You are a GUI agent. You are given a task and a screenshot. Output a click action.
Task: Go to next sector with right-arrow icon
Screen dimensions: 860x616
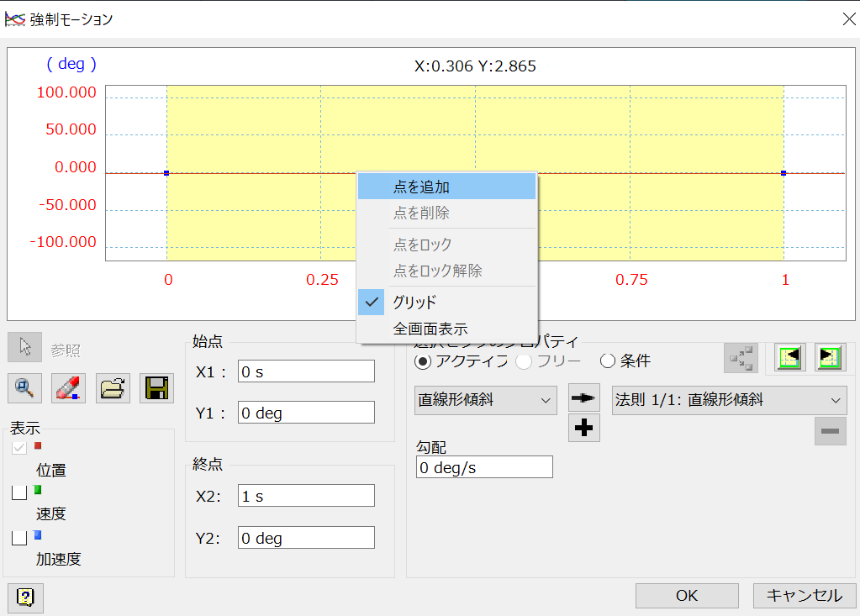click(829, 357)
